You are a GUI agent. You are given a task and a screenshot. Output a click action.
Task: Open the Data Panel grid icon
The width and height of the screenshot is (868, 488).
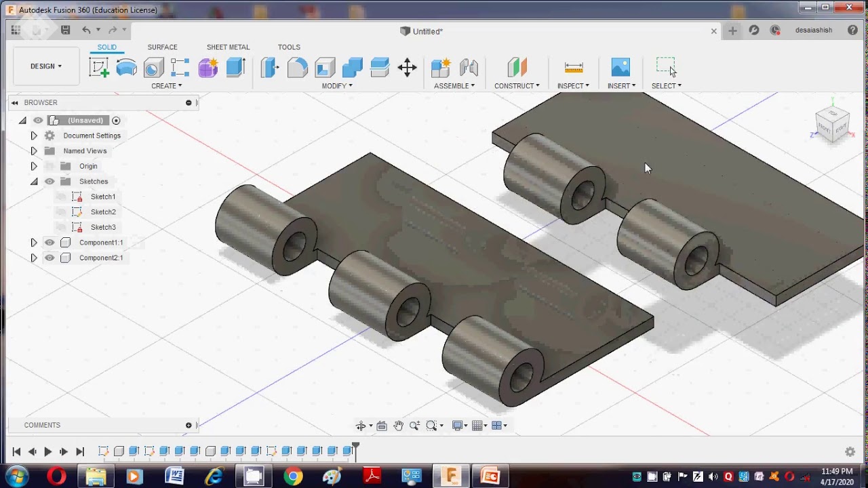16,30
